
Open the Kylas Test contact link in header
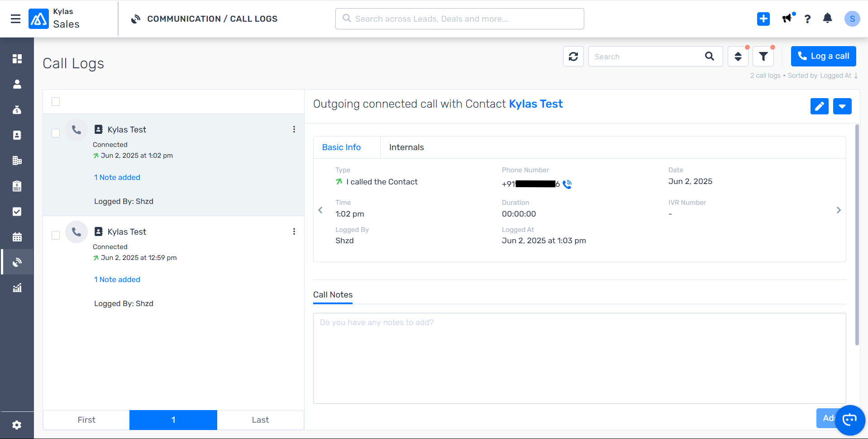coord(535,104)
